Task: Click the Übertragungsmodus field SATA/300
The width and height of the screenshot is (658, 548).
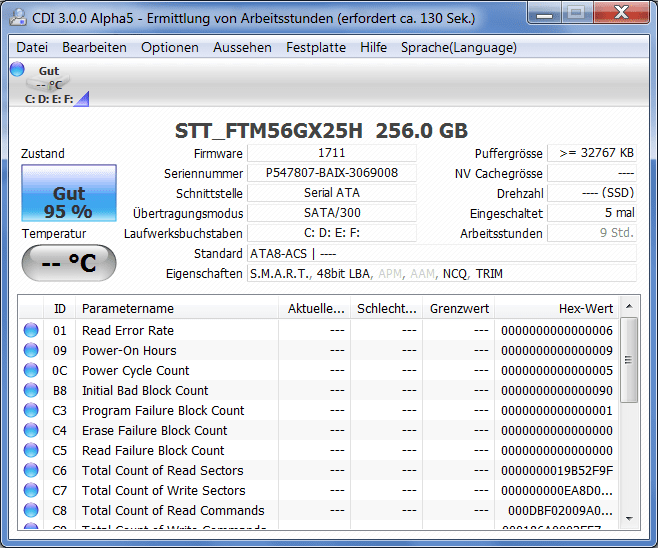Action: pos(332,213)
